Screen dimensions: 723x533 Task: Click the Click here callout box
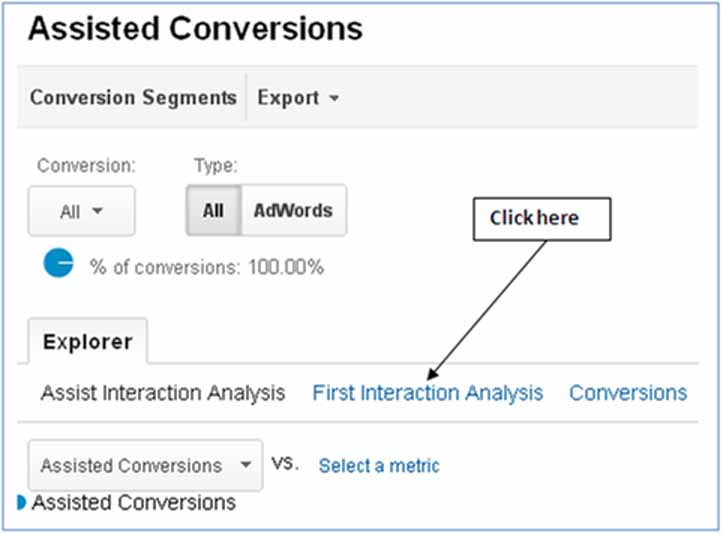(542, 219)
